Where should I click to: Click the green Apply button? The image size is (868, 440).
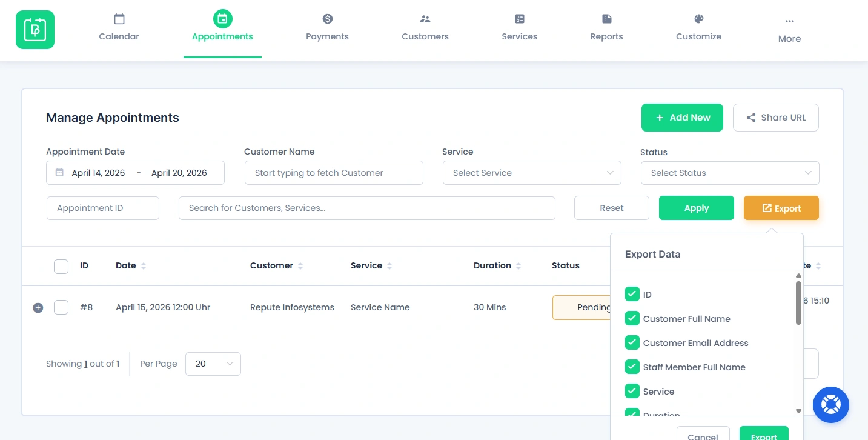coord(697,208)
